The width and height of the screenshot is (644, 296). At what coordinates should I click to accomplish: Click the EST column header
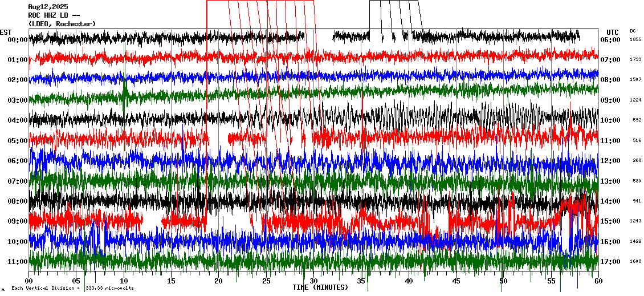[6, 32]
